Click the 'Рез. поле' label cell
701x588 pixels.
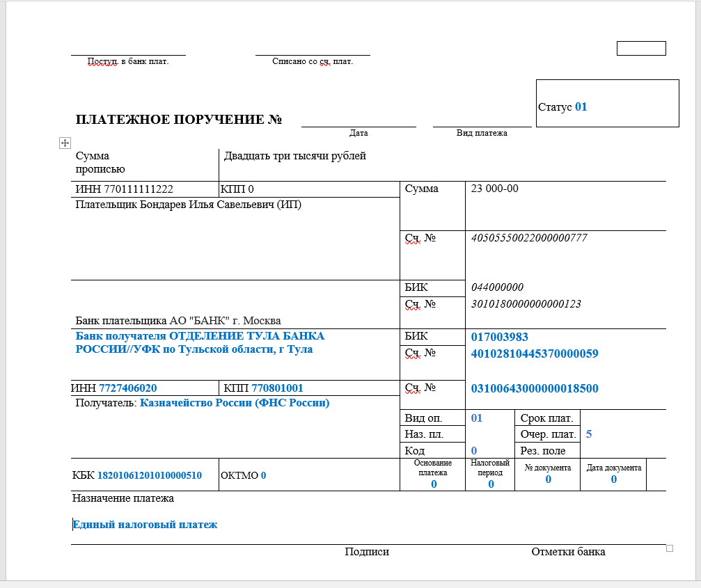(x=547, y=450)
